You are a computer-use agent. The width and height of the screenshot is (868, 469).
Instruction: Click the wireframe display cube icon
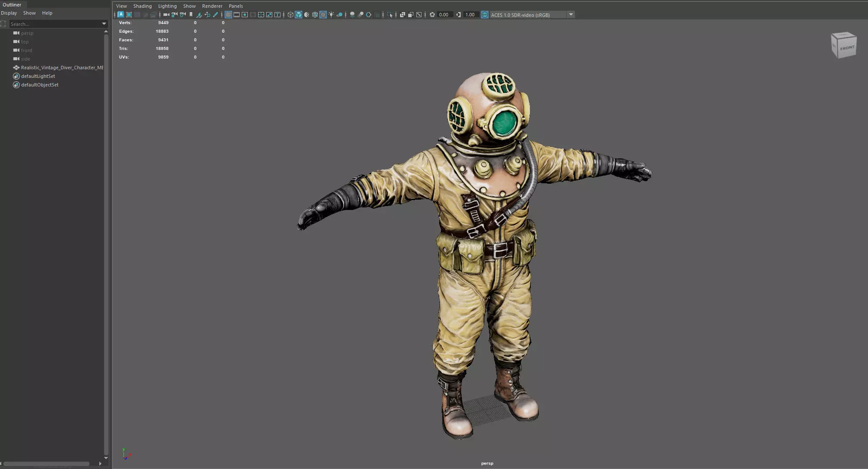point(290,15)
